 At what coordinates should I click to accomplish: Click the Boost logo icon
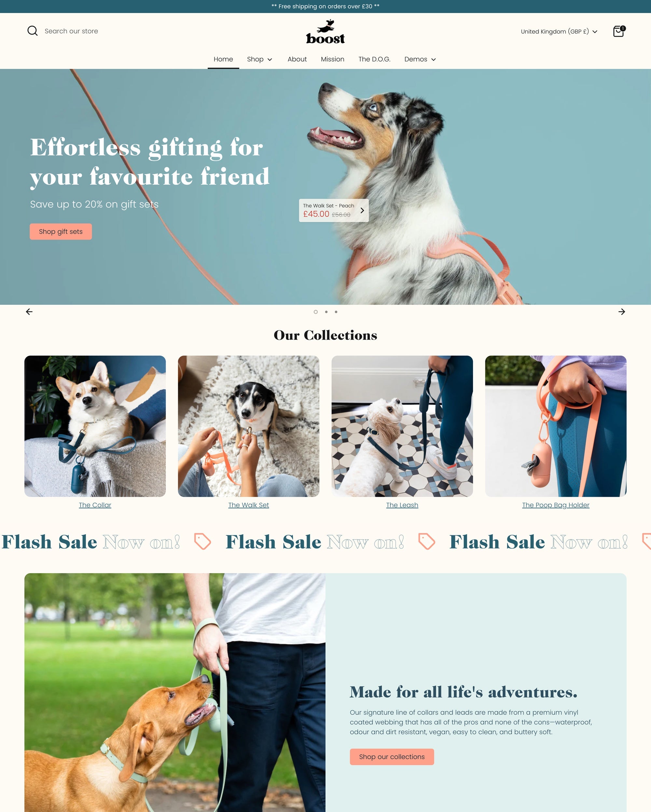[x=325, y=31]
